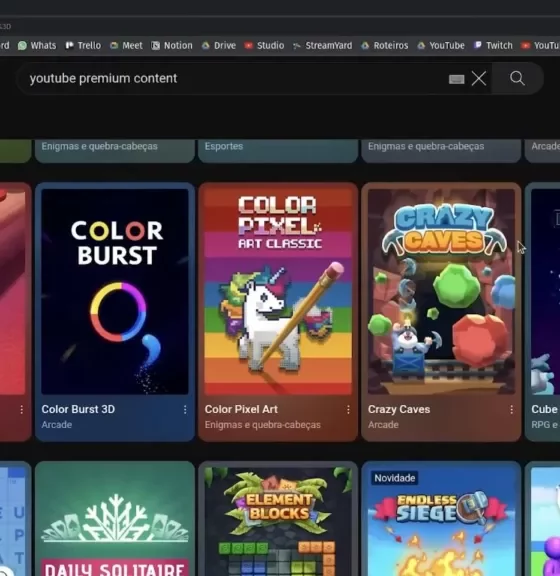This screenshot has height=576, width=560.
Task: Click the Color Burst 3D title
Action: point(78,409)
